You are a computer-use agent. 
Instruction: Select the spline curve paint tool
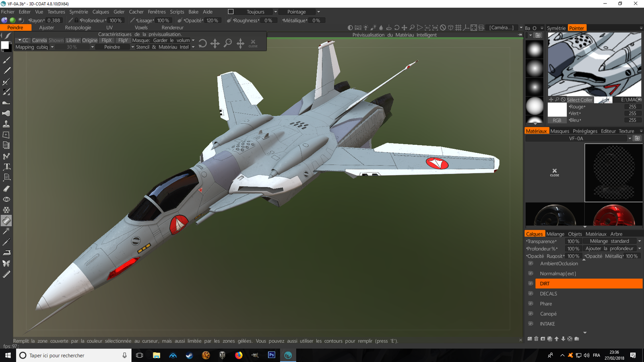point(6,156)
